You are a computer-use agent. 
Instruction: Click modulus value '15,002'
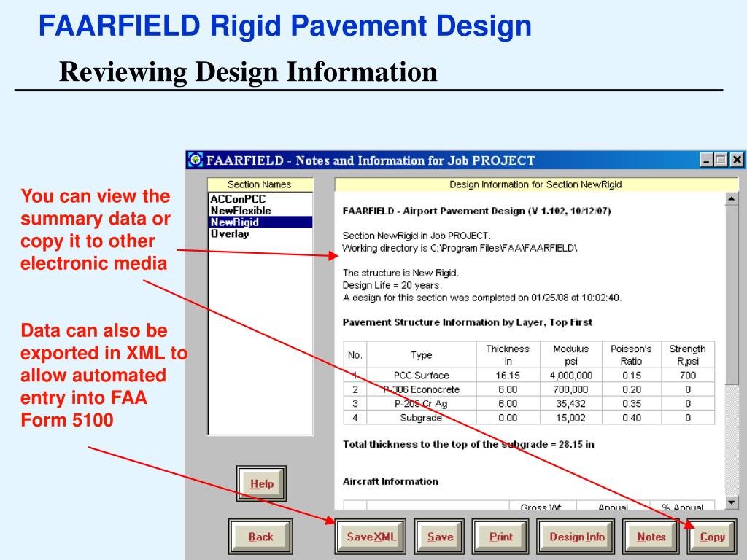(571, 418)
